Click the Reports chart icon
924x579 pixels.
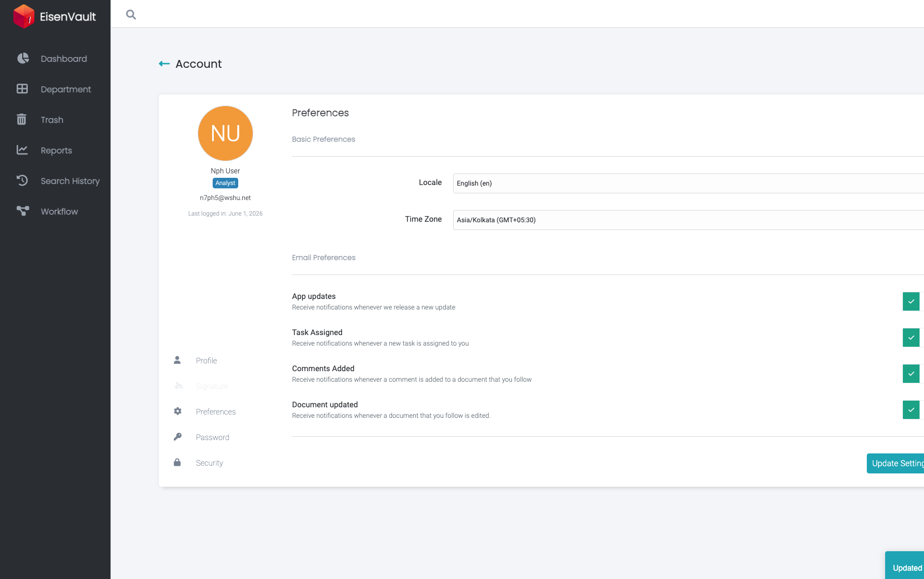click(x=22, y=150)
